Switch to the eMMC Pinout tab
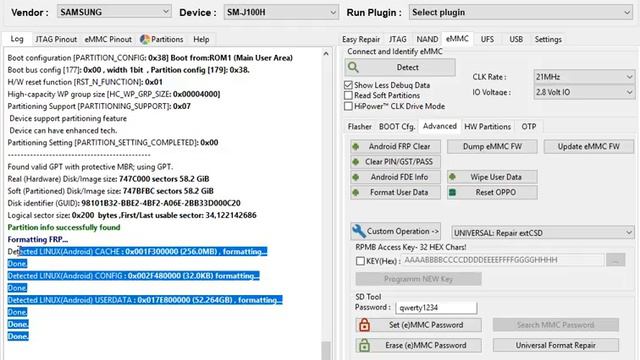640x360 pixels. (x=108, y=39)
